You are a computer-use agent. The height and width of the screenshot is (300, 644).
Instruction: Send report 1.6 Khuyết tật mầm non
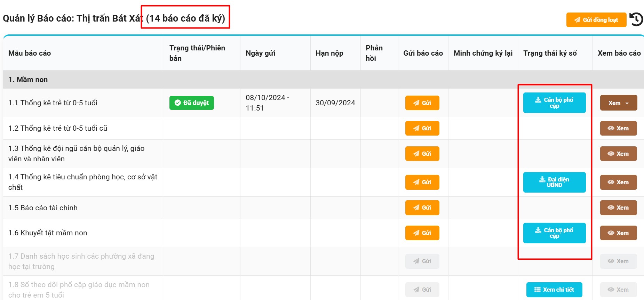pyautogui.click(x=422, y=233)
